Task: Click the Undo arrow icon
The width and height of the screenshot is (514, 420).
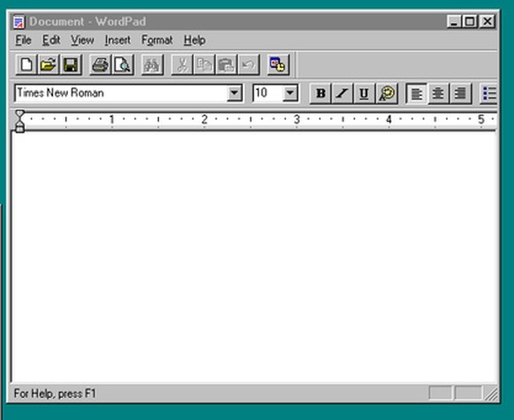Action: [249, 64]
